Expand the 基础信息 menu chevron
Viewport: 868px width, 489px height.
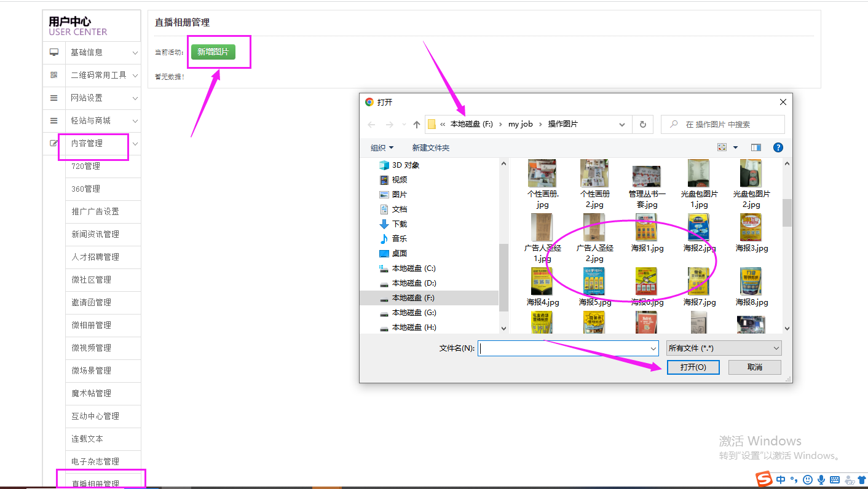click(135, 53)
